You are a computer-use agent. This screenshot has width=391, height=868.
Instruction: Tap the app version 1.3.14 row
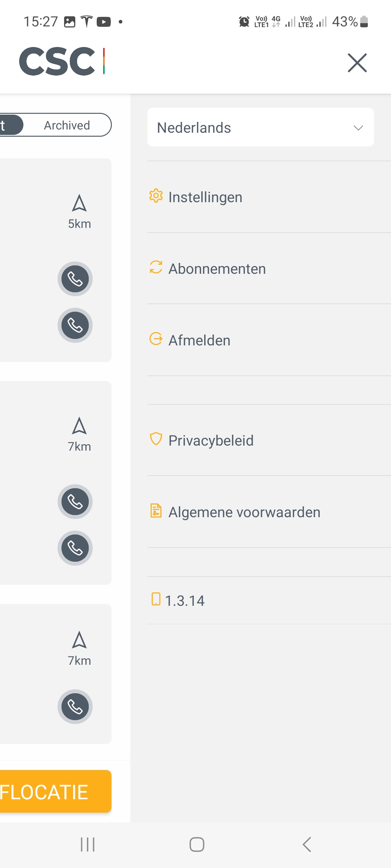coord(269,600)
